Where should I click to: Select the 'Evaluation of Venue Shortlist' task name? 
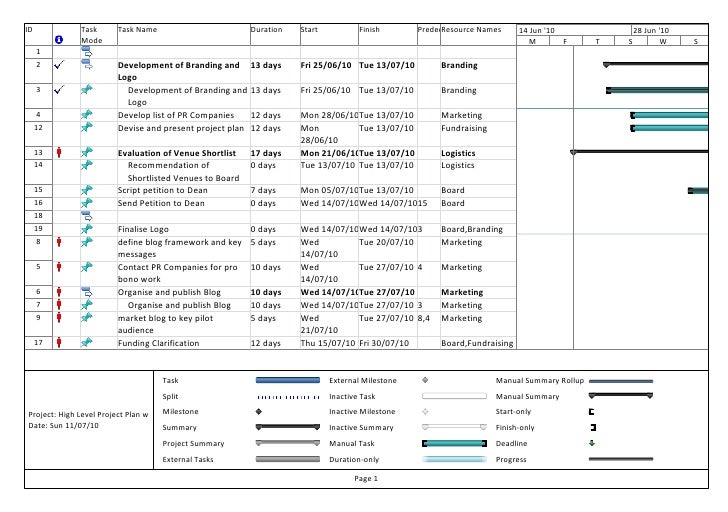click(177, 153)
